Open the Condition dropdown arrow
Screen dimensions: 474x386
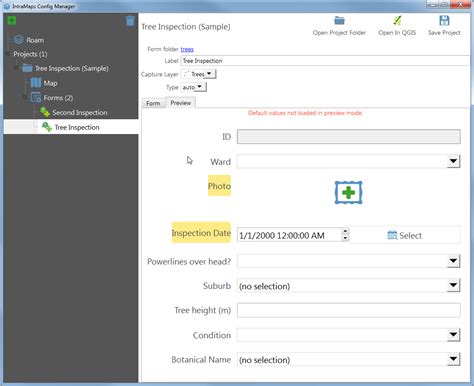tap(453, 335)
